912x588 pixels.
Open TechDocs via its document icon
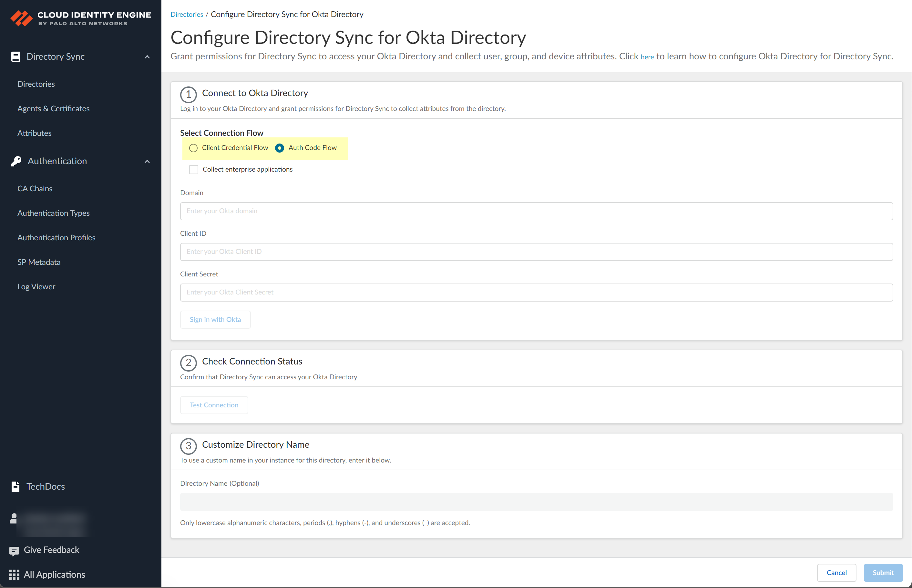pyautogui.click(x=15, y=486)
